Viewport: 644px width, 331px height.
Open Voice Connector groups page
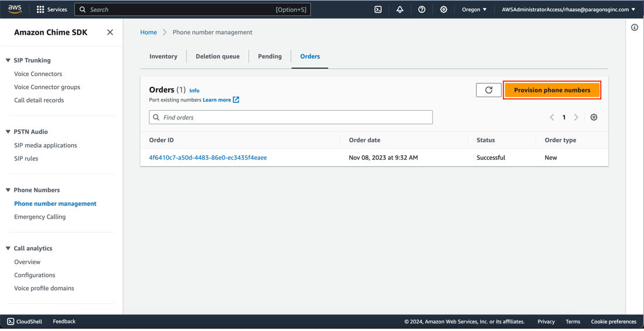point(47,87)
